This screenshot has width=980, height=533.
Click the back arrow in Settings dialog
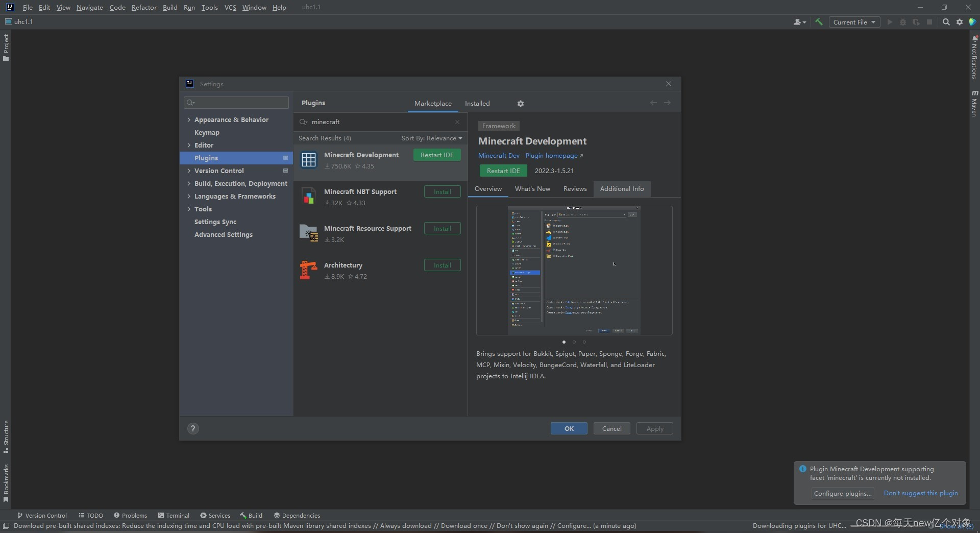pos(653,103)
